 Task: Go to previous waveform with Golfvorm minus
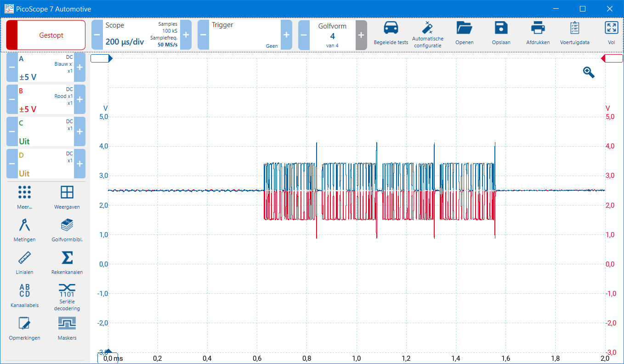coord(304,35)
